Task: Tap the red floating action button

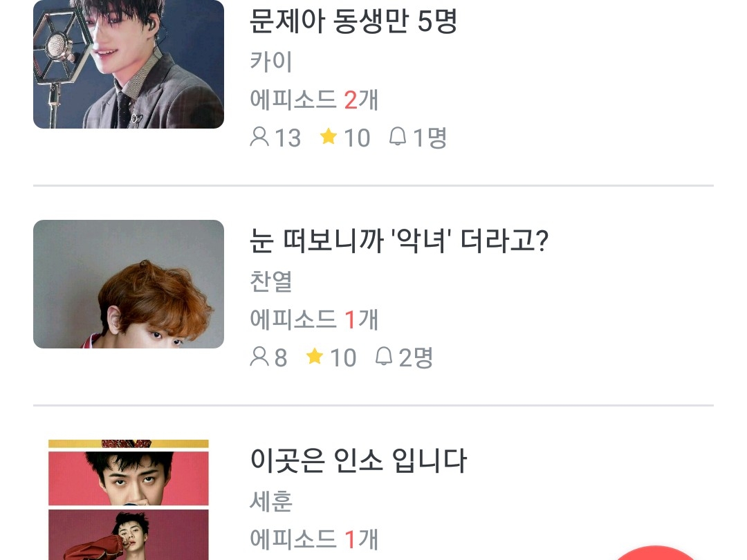Action: click(x=654, y=553)
